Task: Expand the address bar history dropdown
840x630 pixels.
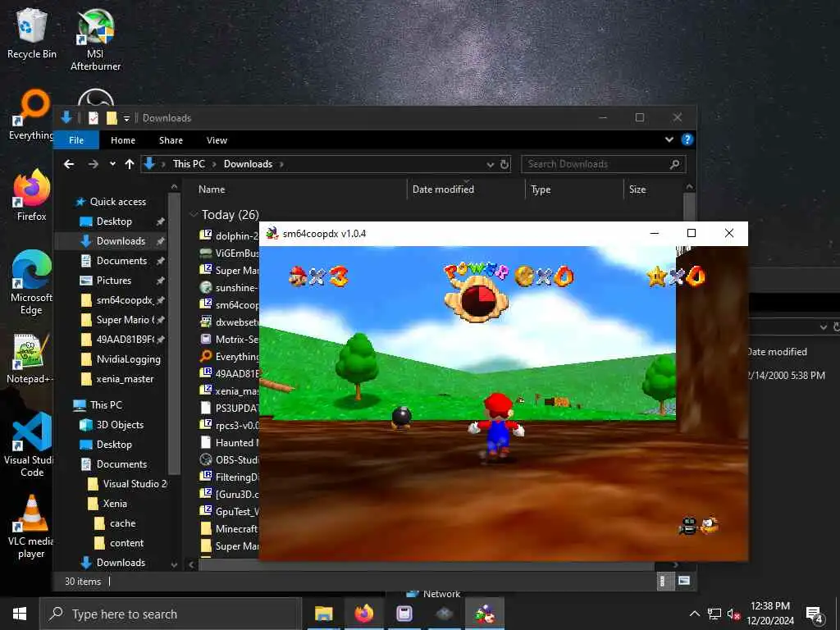Action: (490, 164)
